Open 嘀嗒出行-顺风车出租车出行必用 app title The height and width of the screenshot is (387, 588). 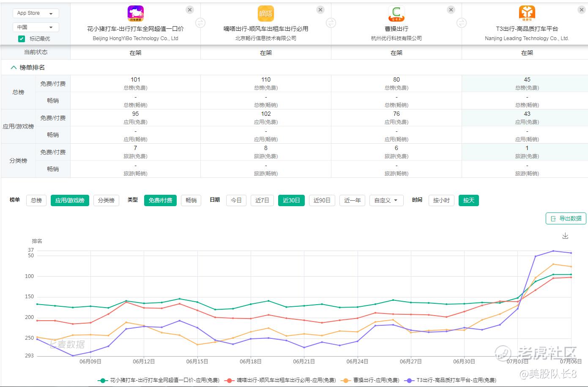266,29
